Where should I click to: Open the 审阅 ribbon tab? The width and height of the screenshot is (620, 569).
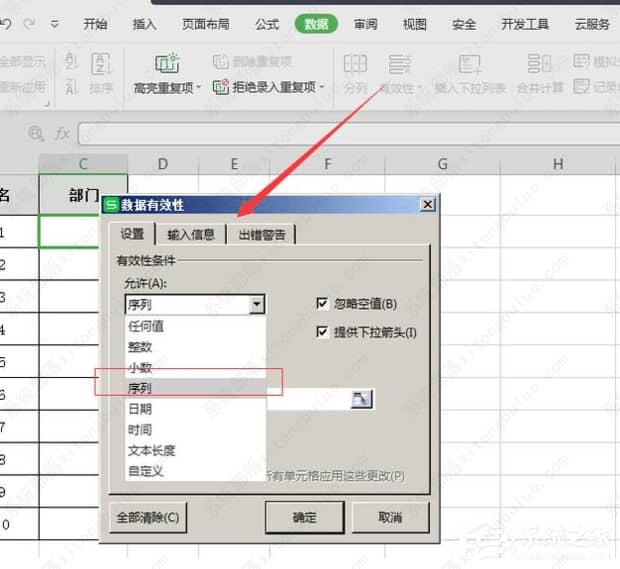[365, 24]
